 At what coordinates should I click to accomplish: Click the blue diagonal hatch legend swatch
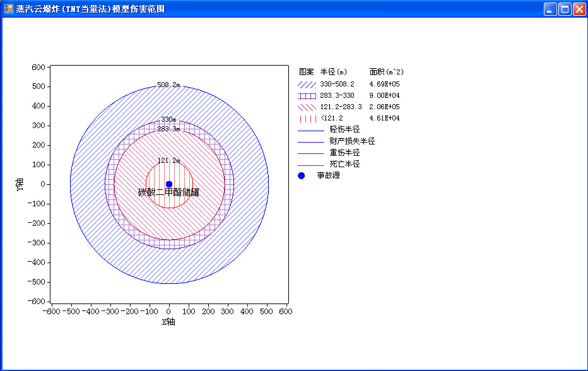tap(307, 85)
